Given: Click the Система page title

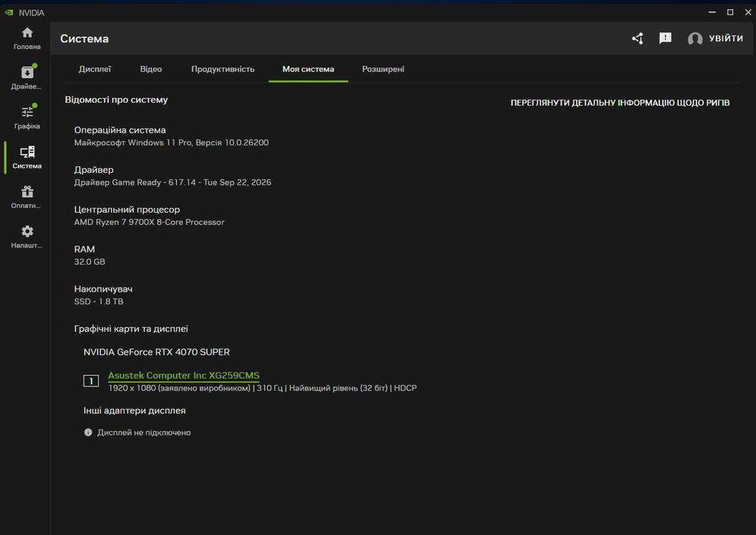Looking at the screenshot, I should pos(84,38).
